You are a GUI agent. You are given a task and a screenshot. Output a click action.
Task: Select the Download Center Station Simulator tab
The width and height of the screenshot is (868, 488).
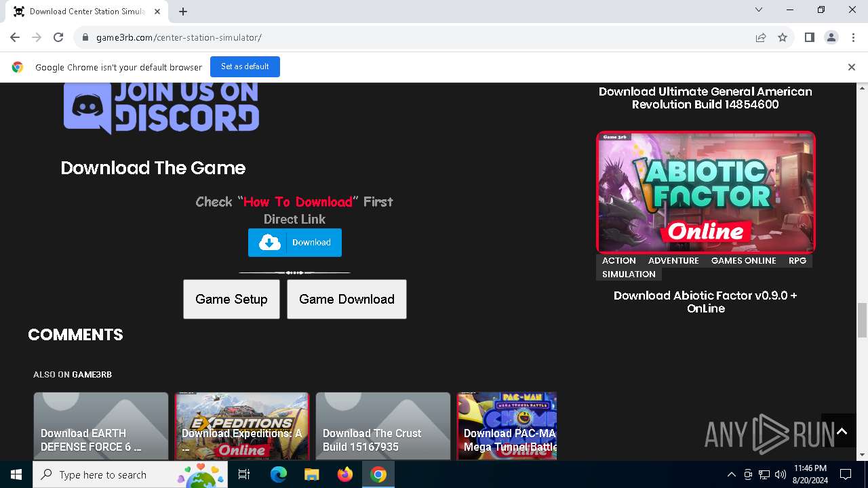pos(87,12)
